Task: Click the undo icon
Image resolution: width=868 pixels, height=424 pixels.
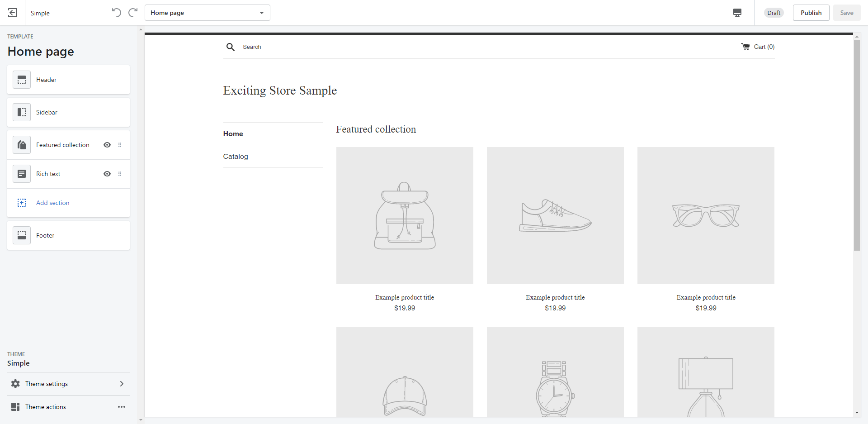Action: coord(116,12)
